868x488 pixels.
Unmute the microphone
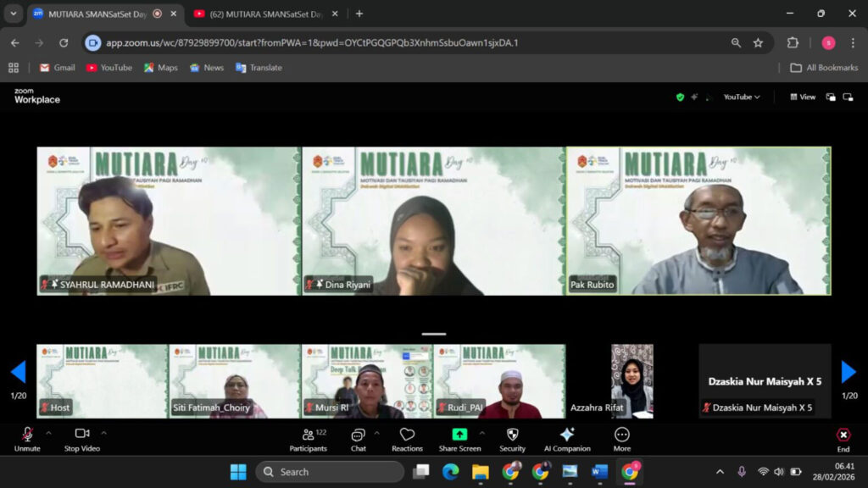[27, 439]
